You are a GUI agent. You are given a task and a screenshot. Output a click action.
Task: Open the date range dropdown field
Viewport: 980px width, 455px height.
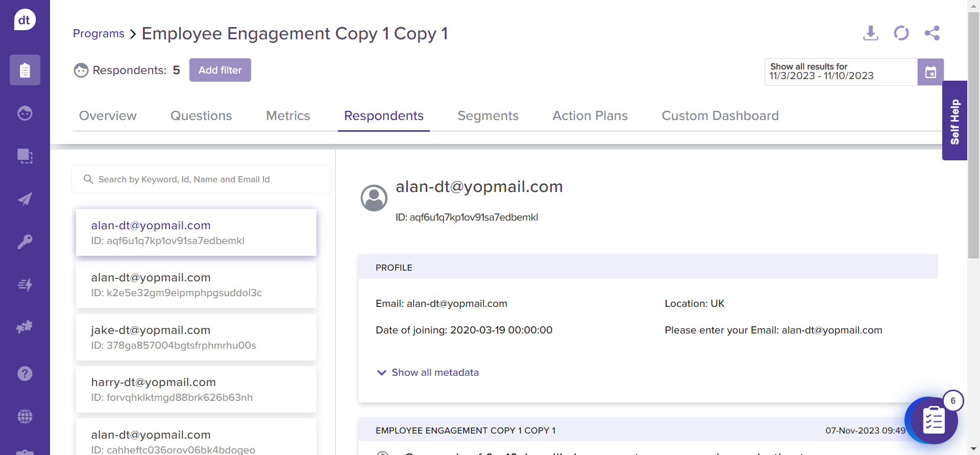pos(841,72)
